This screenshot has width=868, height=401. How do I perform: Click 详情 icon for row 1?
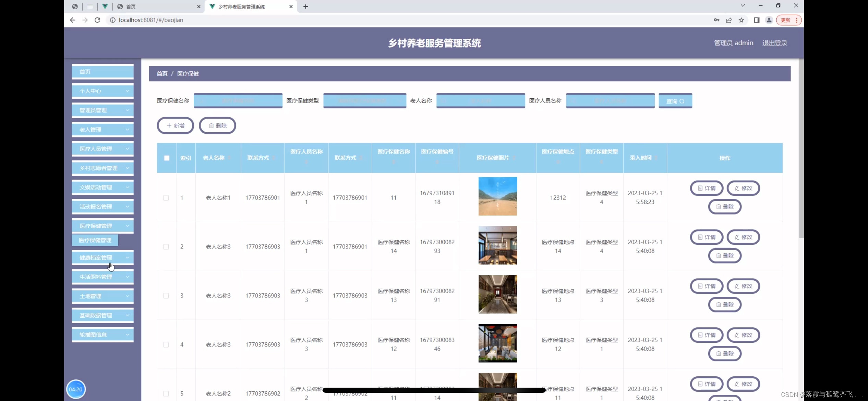click(x=708, y=188)
